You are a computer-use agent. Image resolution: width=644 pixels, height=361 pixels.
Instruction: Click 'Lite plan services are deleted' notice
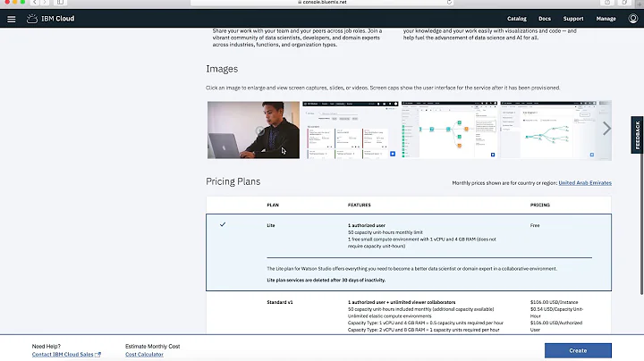326,281
